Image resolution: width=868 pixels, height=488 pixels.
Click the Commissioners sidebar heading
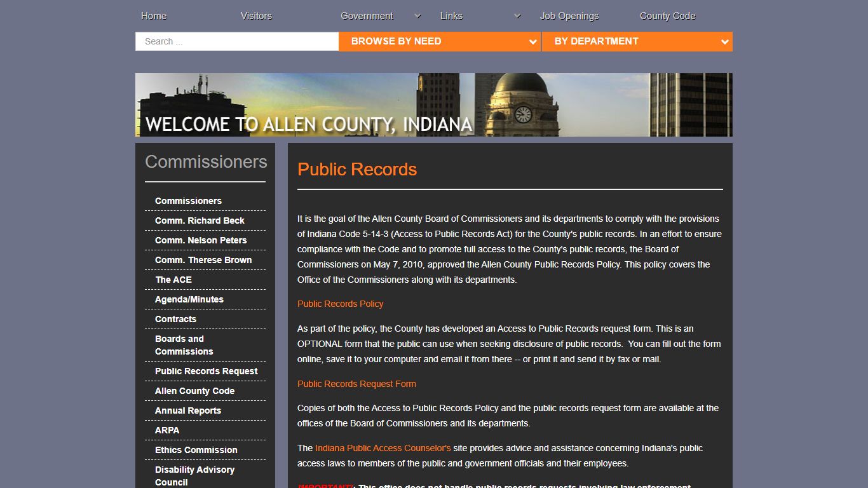(x=206, y=161)
